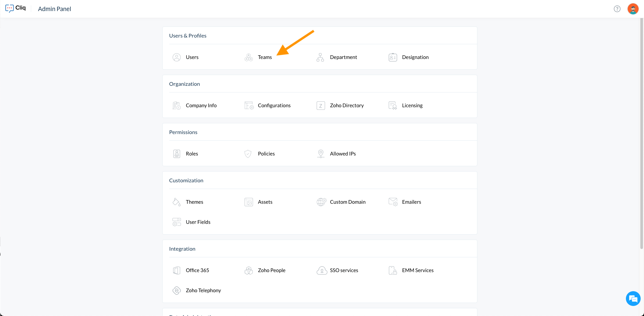This screenshot has width=644, height=316.
Task: Click the Policies shield icon
Action: 248,154
